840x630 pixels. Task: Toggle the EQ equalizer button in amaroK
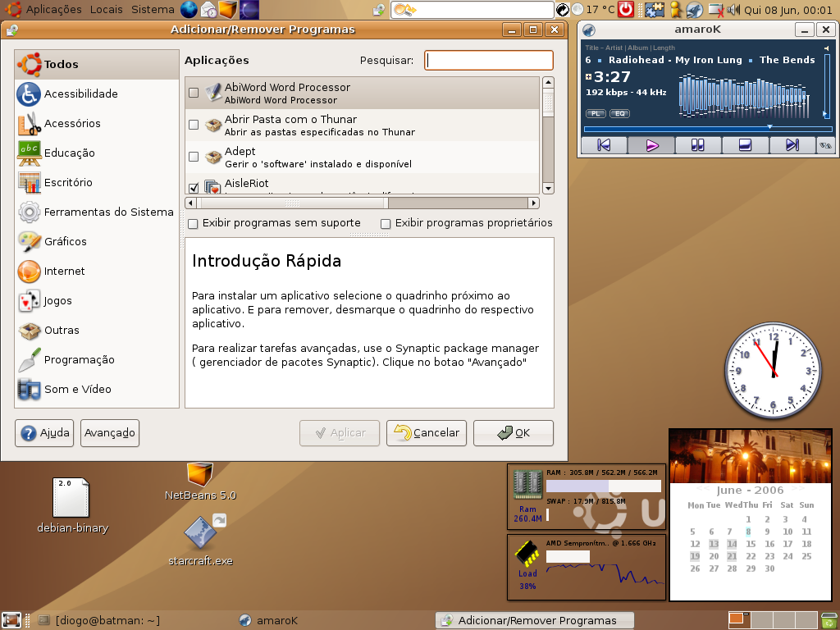(x=620, y=113)
